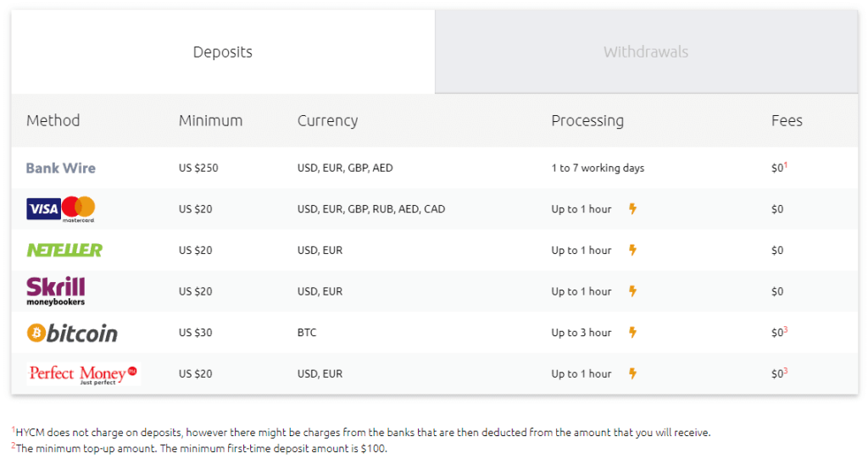Click the Perfect Money logo
Screen dimensions: 868x459
tap(84, 373)
